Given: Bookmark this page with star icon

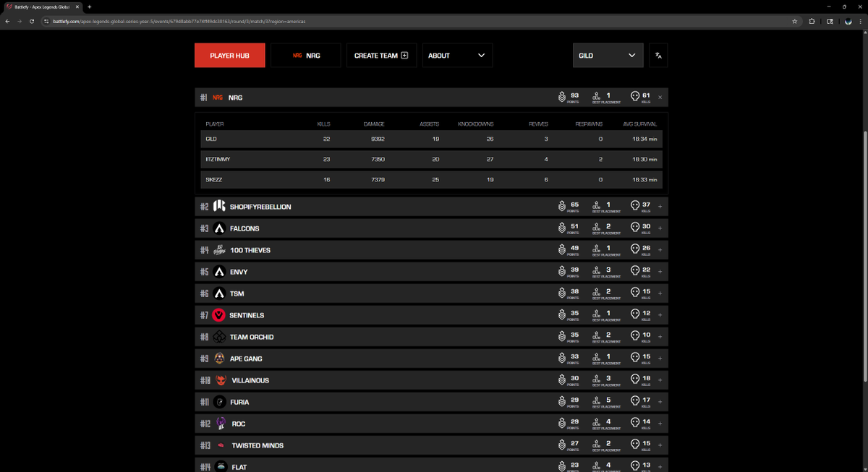Looking at the screenshot, I should [x=795, y=21].
